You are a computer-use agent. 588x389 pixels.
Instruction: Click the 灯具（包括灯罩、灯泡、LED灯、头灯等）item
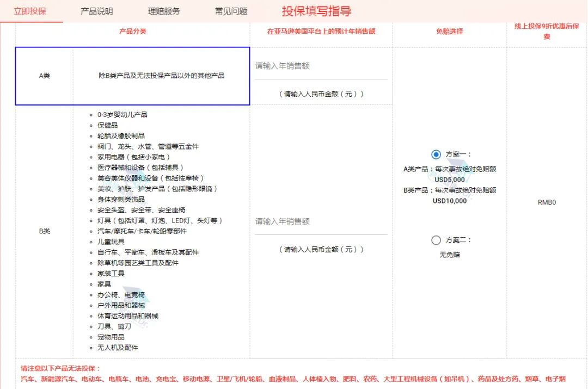click(x=160, y=221)
